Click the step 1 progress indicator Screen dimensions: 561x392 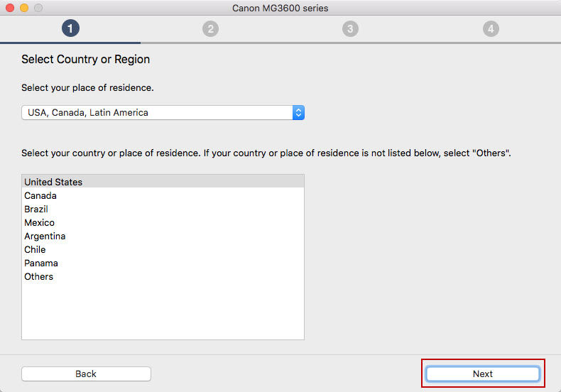pyautogui.click(x=70, y=28)
